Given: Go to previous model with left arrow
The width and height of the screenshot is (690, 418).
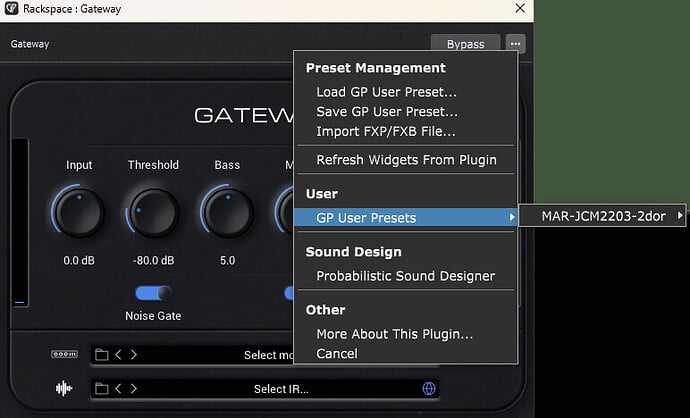Looking at the screenshot, I should 118,355.
